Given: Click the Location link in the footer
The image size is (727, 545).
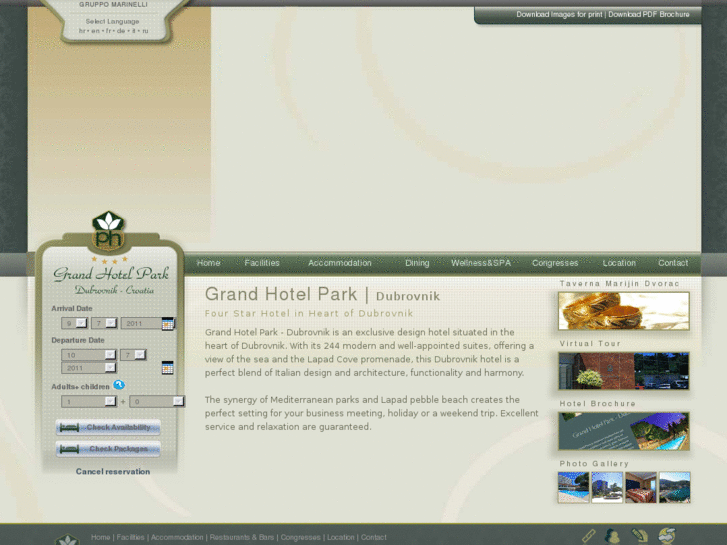Looking at the screenshot, I should 341,537.
